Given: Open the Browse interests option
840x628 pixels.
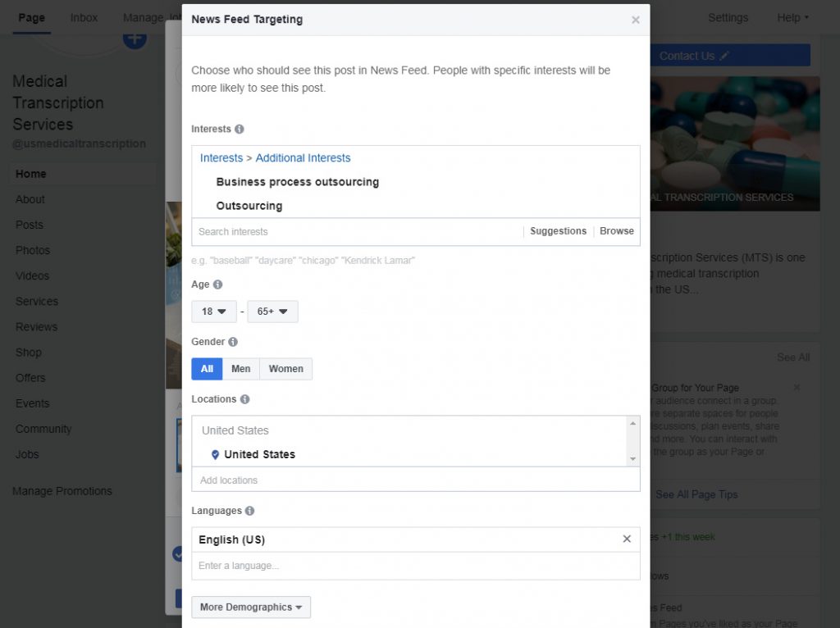Looking at the screenshot, I should pyautogui.click(x=617, y=231).
